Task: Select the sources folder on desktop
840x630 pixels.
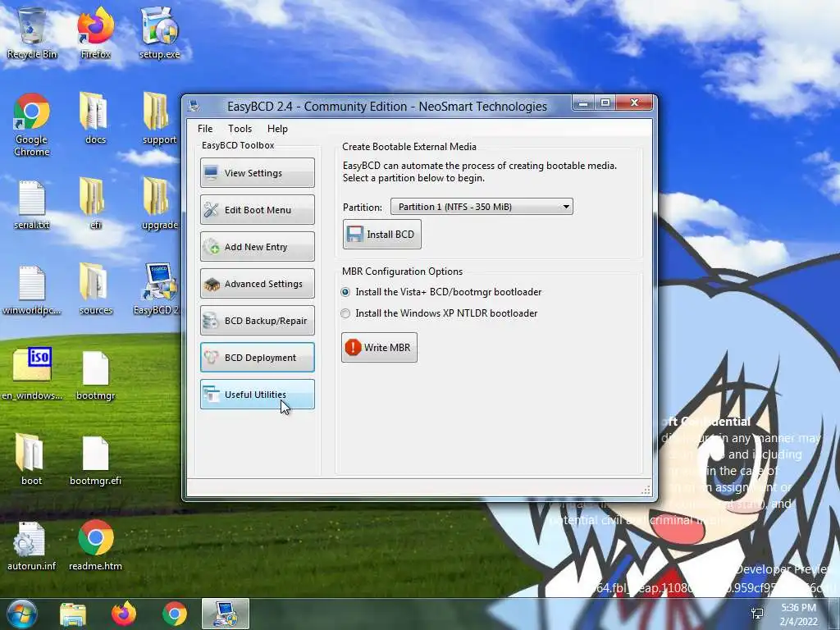Action: pos(95,290)
